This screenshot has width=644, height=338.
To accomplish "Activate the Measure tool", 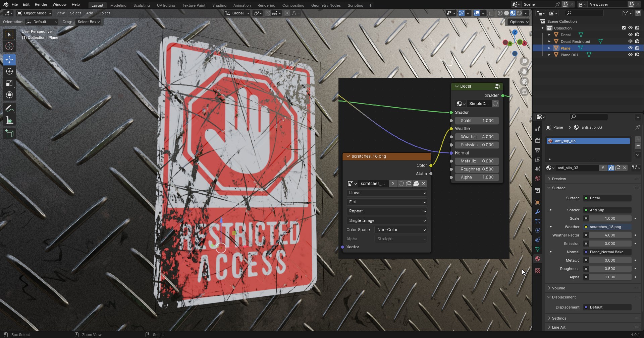I will pos(9,120).
